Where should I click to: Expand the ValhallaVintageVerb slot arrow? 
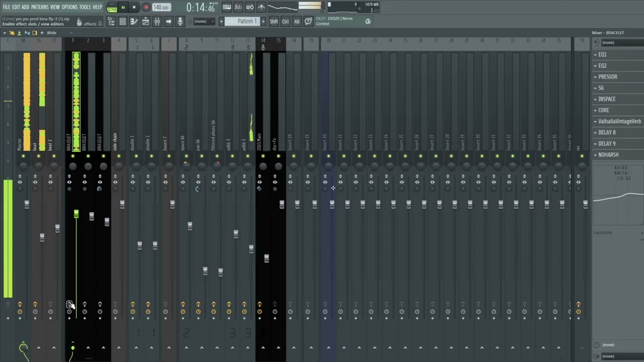click(x=596, y=121)
